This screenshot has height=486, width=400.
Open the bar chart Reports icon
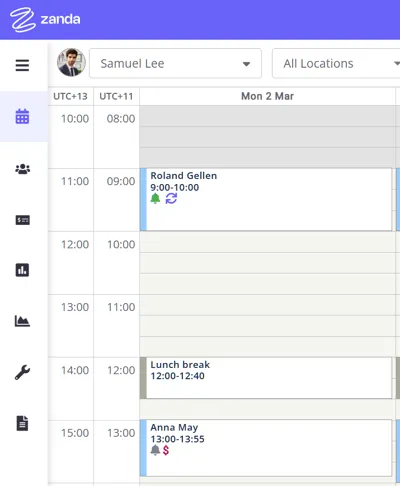click(22, 270)
